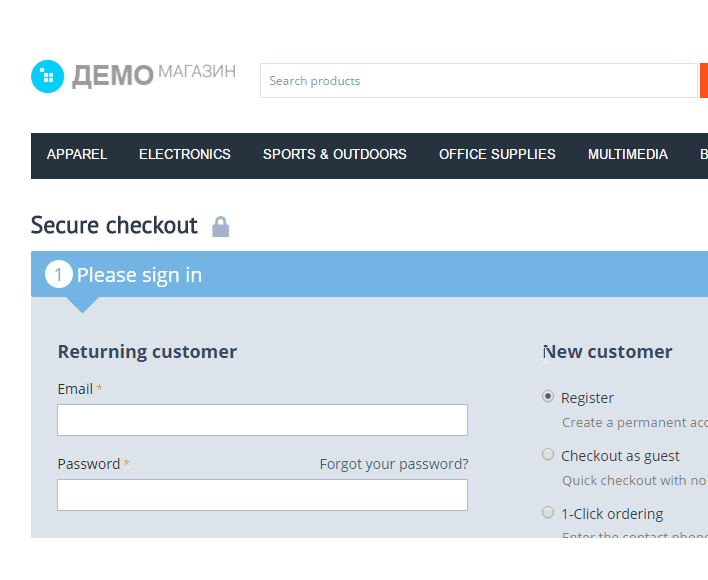This screenshot has width=708, height=580.
Task: Click the blue Demo store logo icon
Action: (x=47, y=77)
